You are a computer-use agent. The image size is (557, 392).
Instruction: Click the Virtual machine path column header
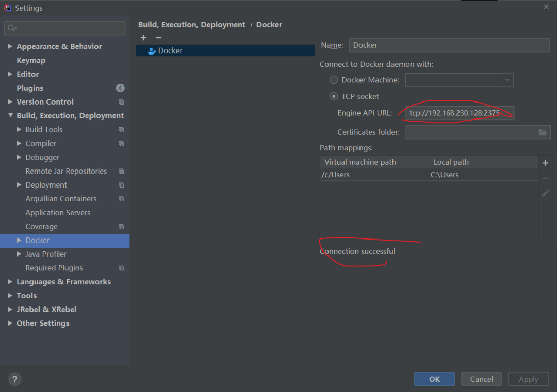[374, 162]
